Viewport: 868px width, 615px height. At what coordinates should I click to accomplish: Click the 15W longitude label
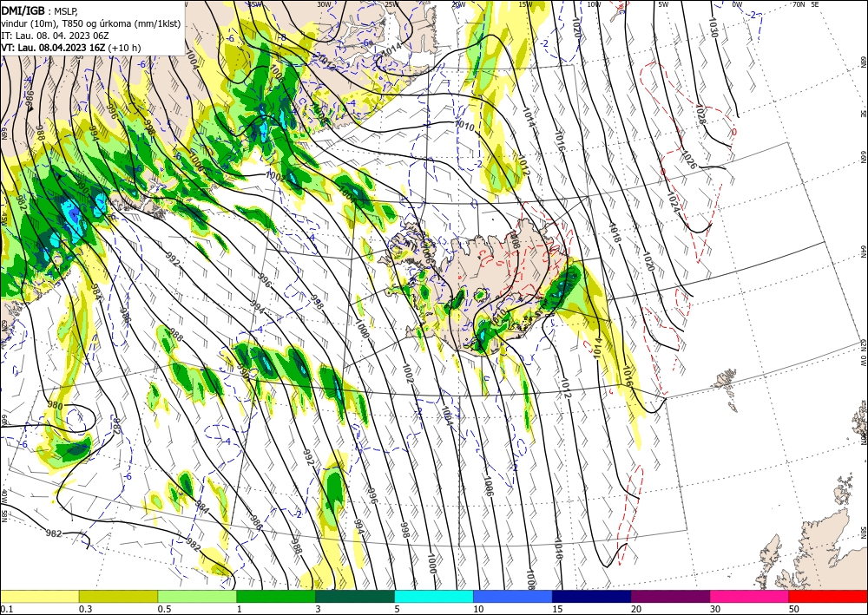pyautogui.click(x=526, y=4)
